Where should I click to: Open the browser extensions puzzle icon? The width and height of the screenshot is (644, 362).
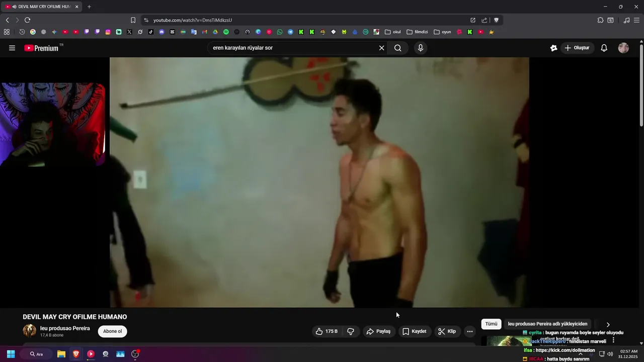600,20
